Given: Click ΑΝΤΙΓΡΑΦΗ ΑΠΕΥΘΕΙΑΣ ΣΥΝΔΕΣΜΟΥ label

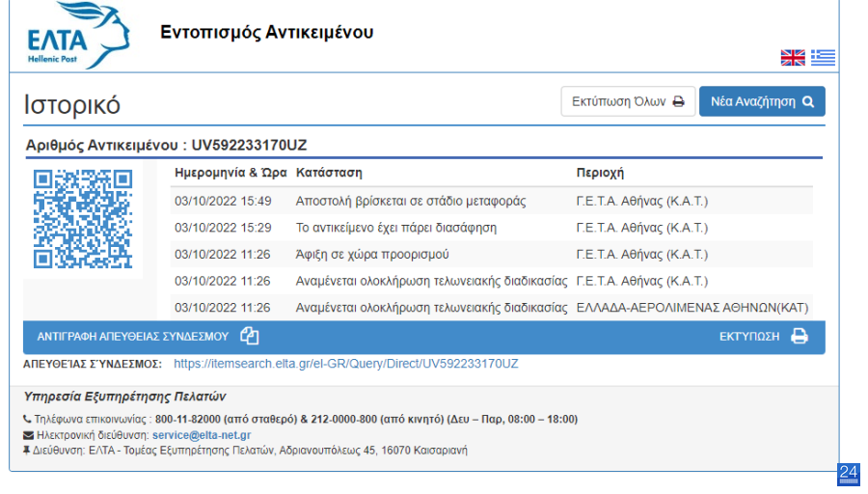Looking at the screenshot, I should (133, 337).
